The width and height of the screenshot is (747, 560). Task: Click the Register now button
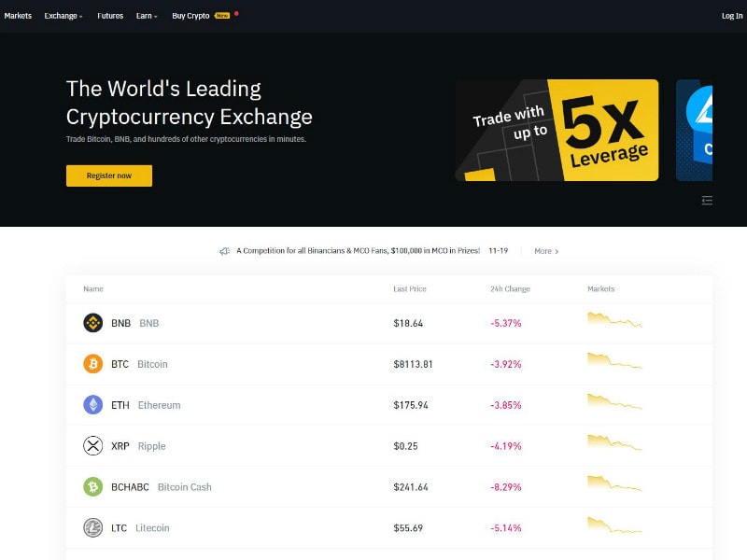[109, 175]
